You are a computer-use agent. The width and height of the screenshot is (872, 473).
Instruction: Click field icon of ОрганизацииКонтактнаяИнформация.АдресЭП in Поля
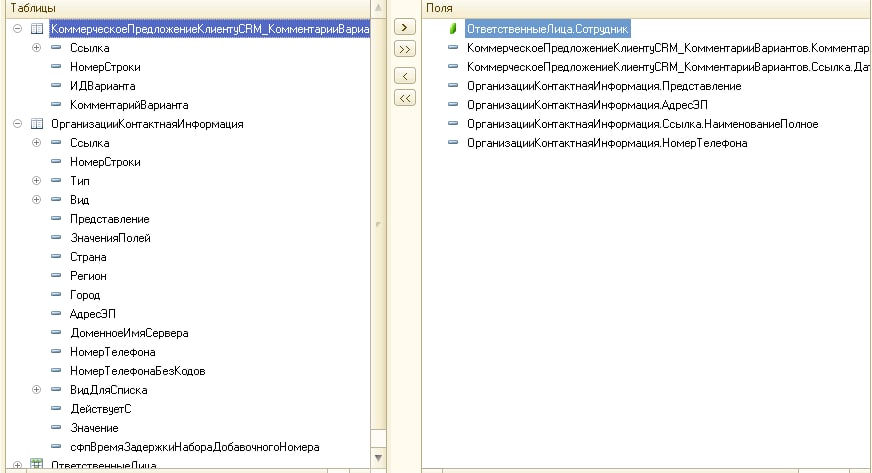pos(453,104)
